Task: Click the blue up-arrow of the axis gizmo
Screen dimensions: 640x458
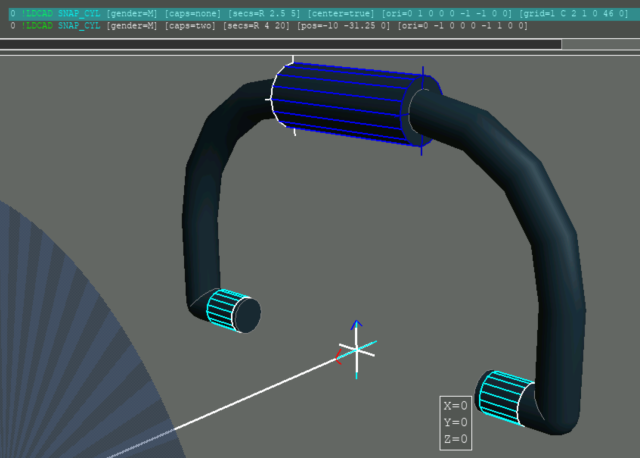Action: (x=356, y=326)
